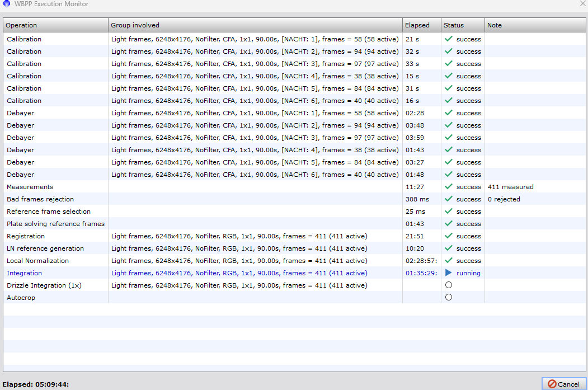Click the 11:27 Measurements elapsed time
This screenshot has height=390, width=588.
tap(415, 187)
